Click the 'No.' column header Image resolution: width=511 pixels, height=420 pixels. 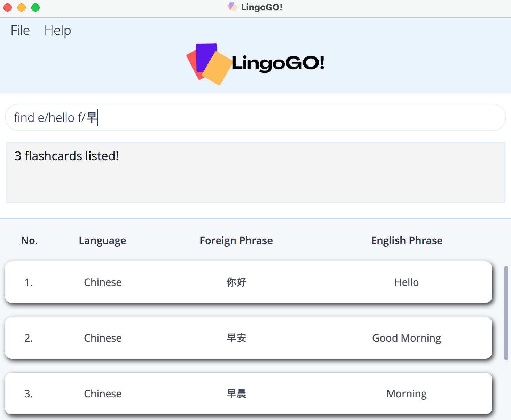pos(30,241)
